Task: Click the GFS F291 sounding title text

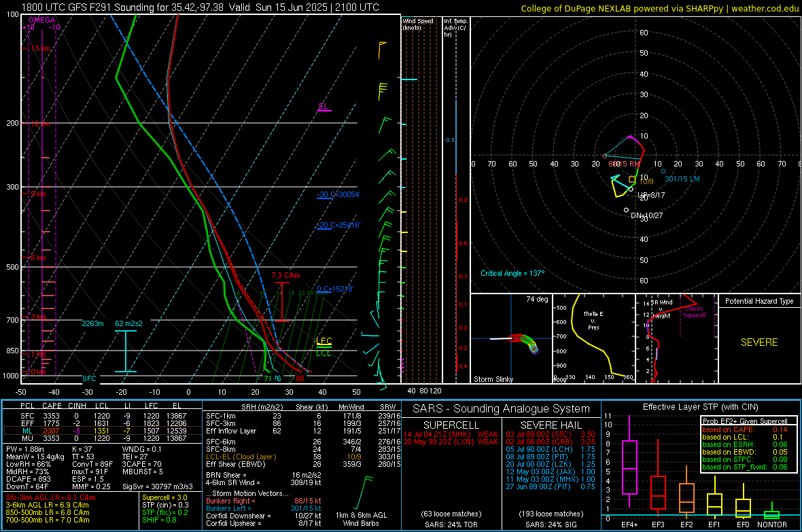Action: pyautogui.click(x=200, y=7)
